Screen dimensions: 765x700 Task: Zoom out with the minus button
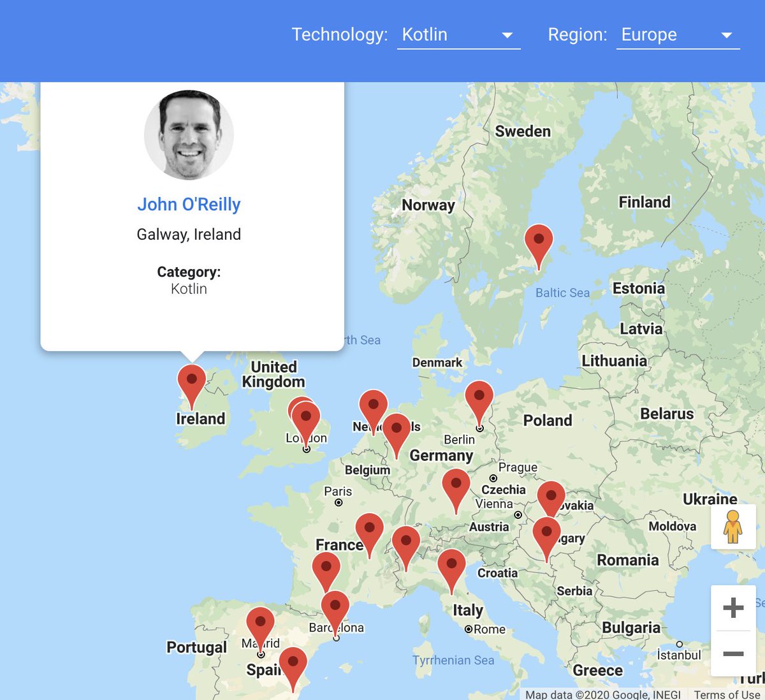[x=733, y=653]
